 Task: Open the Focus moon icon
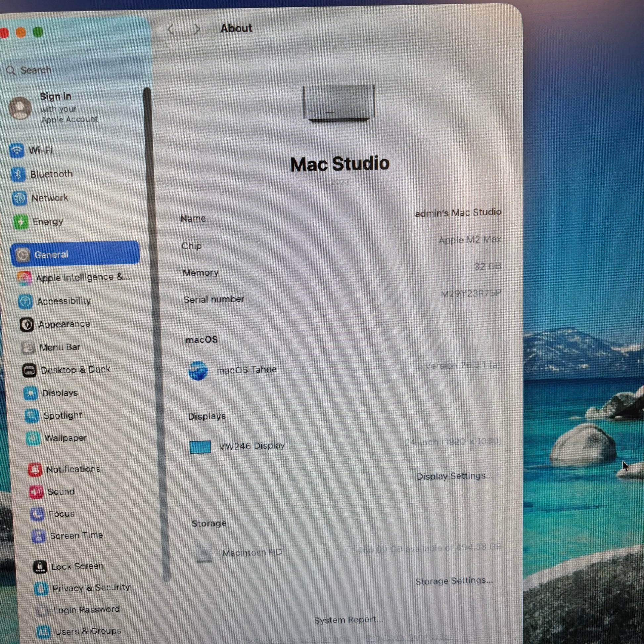(37, 514)
